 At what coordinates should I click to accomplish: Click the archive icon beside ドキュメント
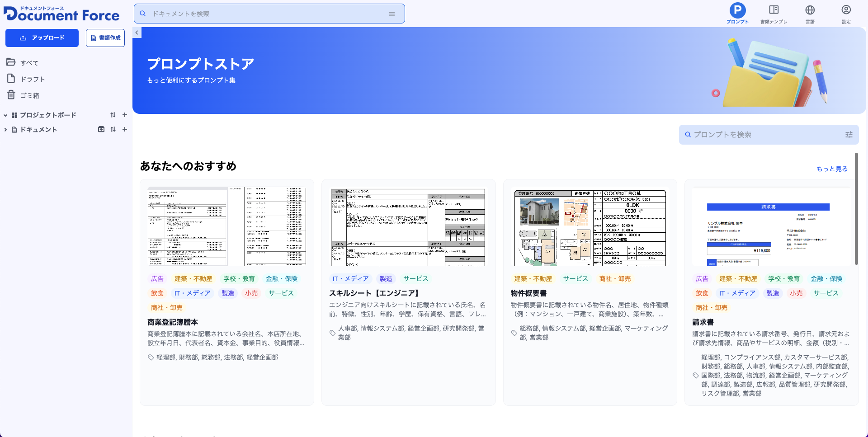point(101,129)
